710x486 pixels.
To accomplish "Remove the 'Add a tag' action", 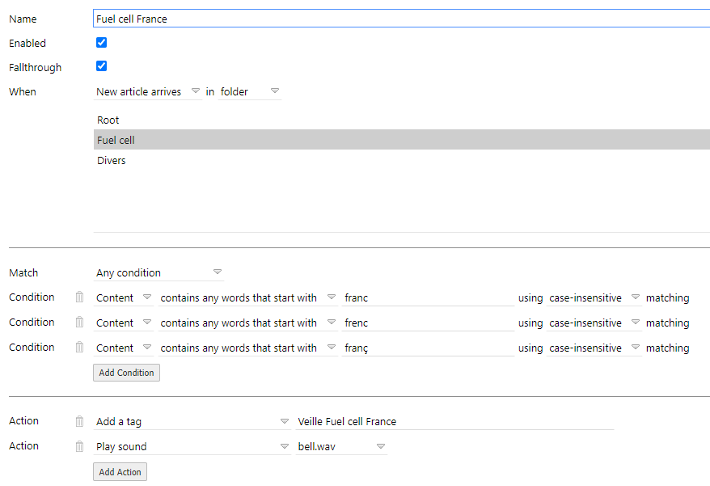I will click(x=79, y=421).
